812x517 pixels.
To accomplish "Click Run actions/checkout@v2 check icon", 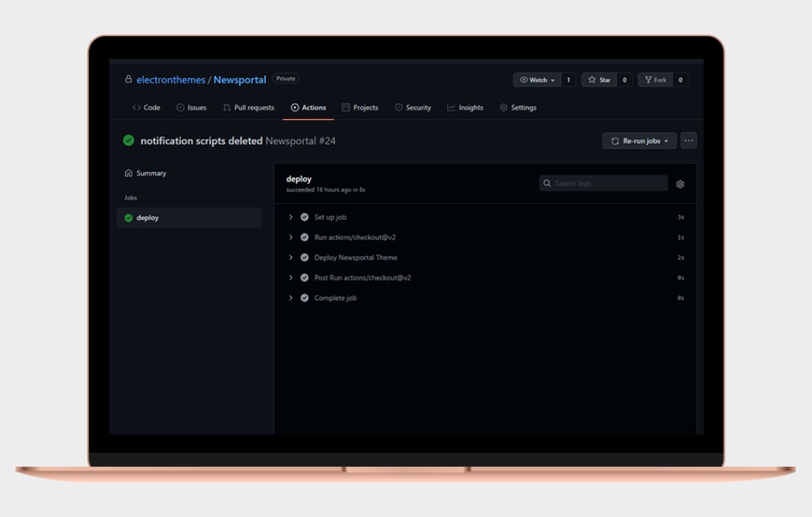I will tap(304, 237).
